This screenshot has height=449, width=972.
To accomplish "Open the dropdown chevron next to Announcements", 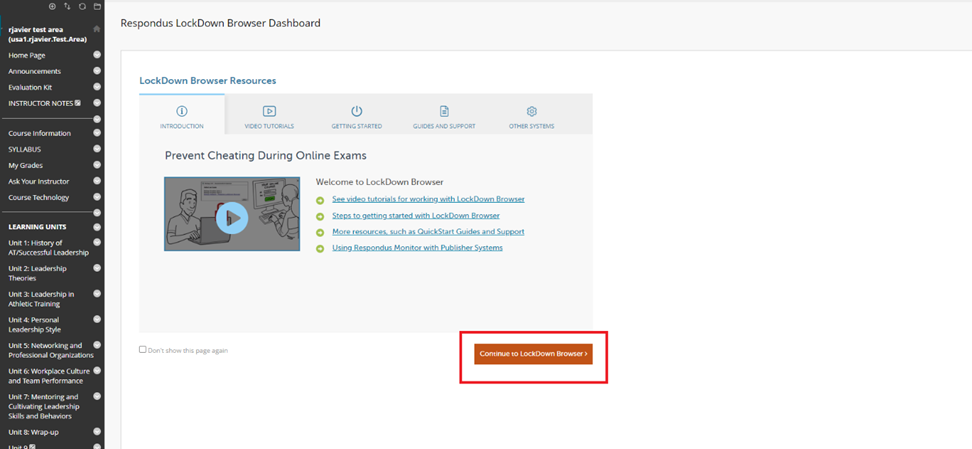I will pyautogui.click(x=97, y=71).
